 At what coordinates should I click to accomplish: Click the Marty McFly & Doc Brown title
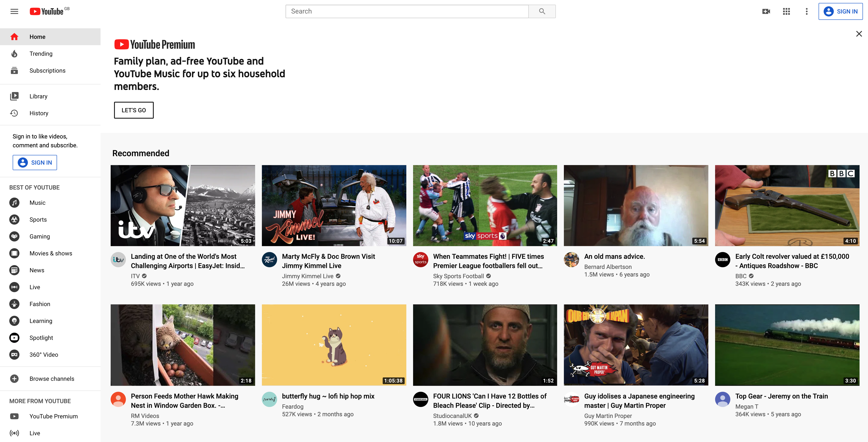329,261
